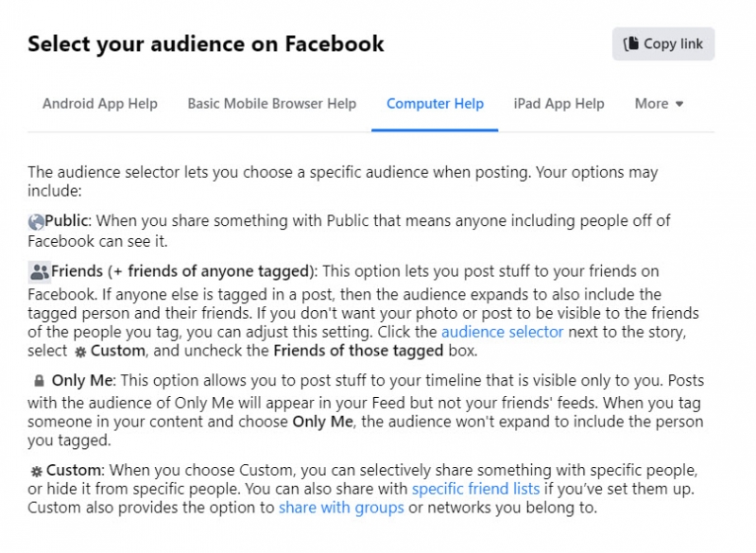Screen dimensions: 756x553
Task: Click the page heading Select your audience on Facebook
Action: click(x=206, y=43)
